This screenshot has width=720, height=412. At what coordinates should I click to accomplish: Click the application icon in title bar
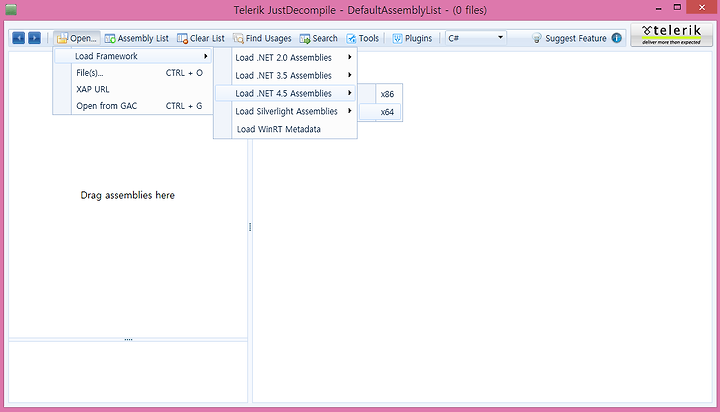click(x=11, y=10)
